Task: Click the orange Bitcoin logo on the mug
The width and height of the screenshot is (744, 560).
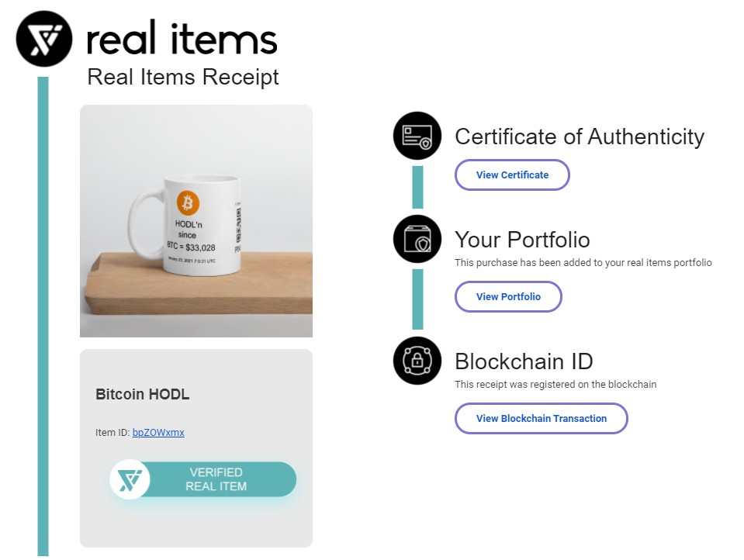Action: click(x=188, y=203)
